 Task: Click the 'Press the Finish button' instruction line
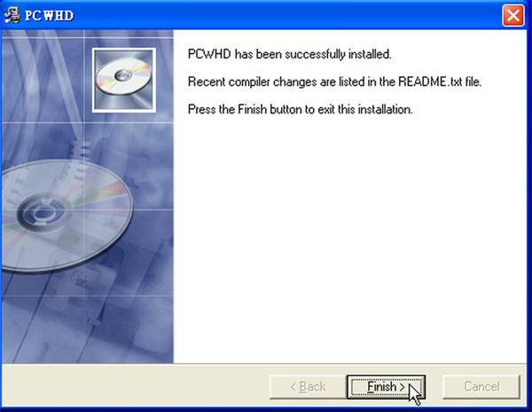pos(300,110)
